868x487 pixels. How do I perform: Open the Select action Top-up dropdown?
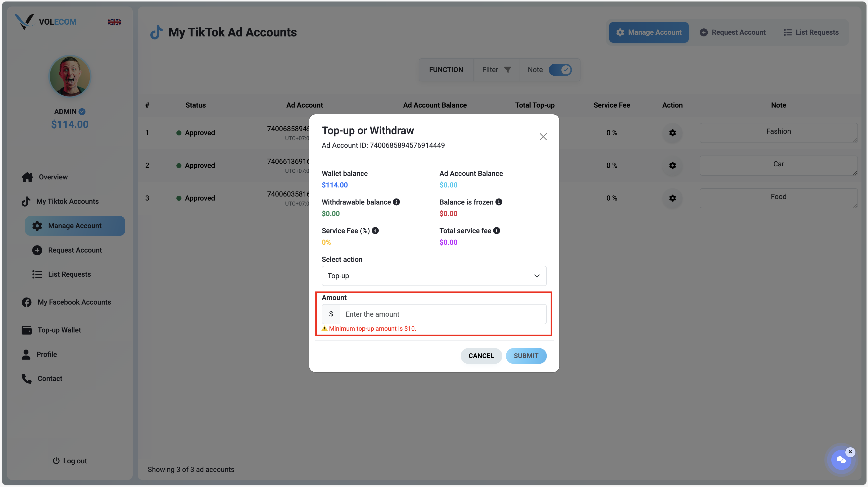pyautogui.click(x=434, y=276)
